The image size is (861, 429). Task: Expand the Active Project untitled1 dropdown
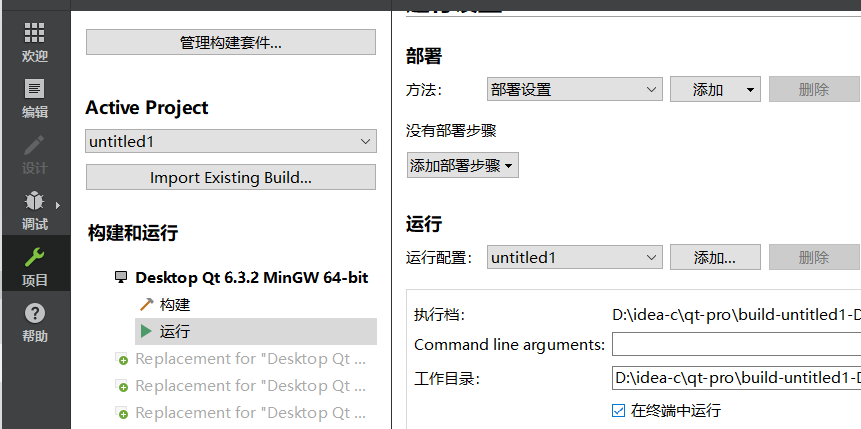click(x=231, y=141)
